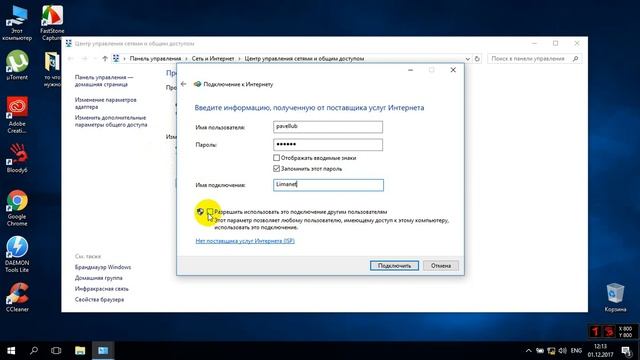640x360 pixels.
Task: Click the Имя подключения input field
Action: (328, 185)
